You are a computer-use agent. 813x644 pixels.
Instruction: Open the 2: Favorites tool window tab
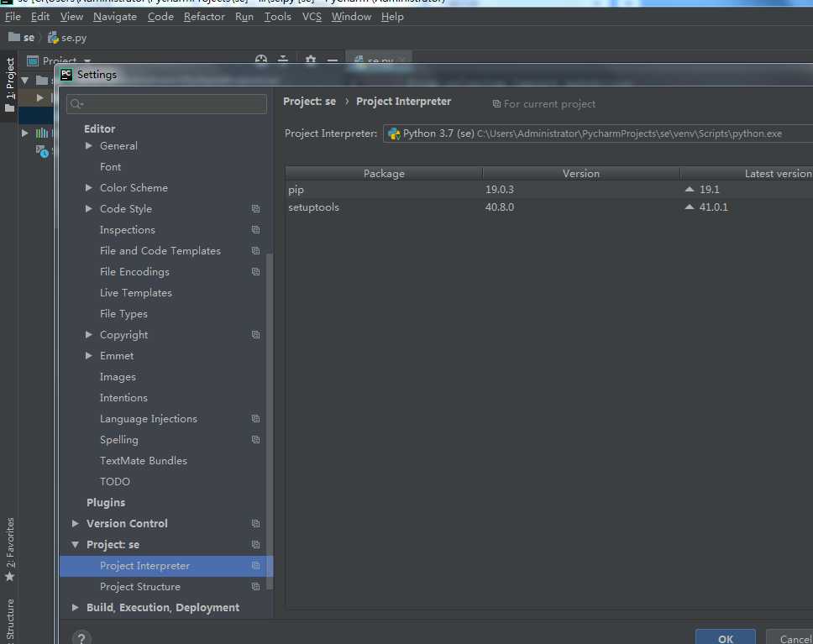point(10,542)
